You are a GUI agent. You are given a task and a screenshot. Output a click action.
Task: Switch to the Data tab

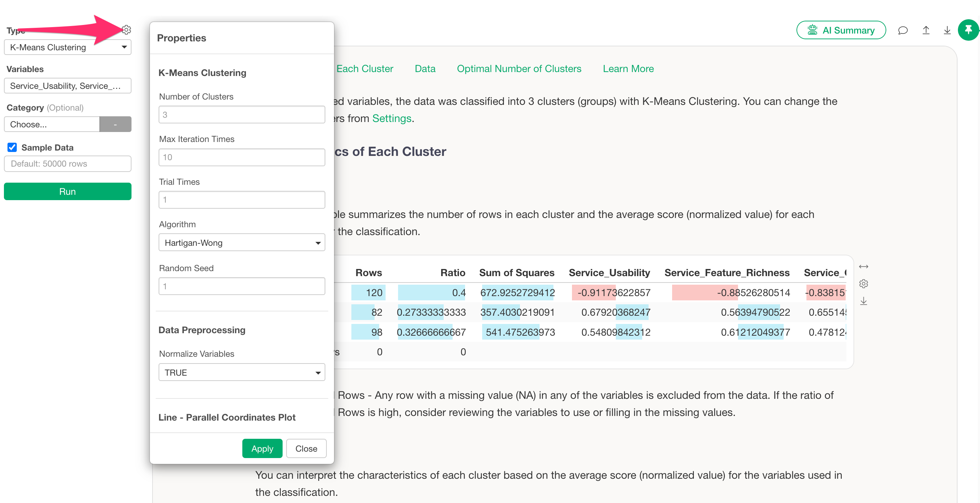424,68
